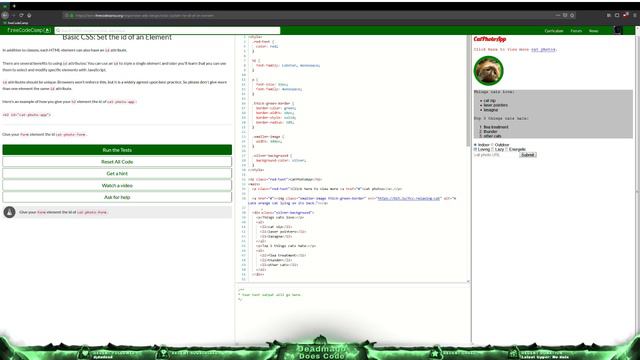This screenshot has width=640, height=360.
Task: Click the cat photos link in preview
Action: pyautogui.click(x=543, y=49)
